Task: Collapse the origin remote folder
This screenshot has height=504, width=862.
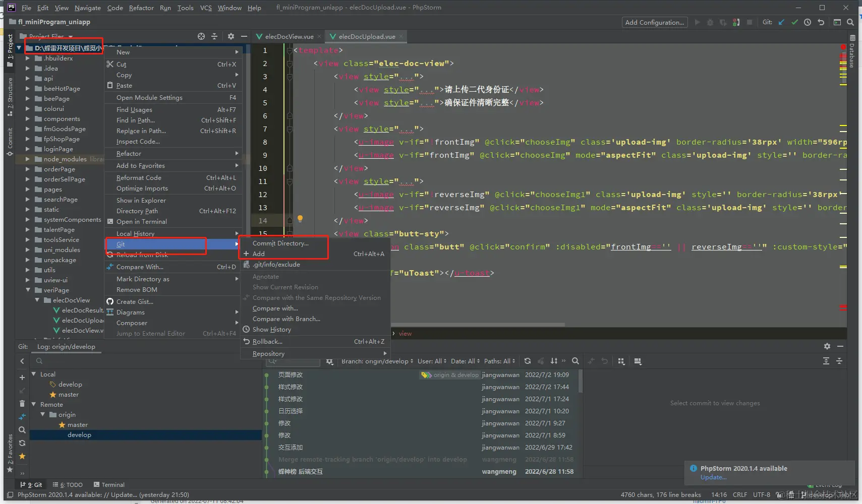Action: (x=43, y=414)
